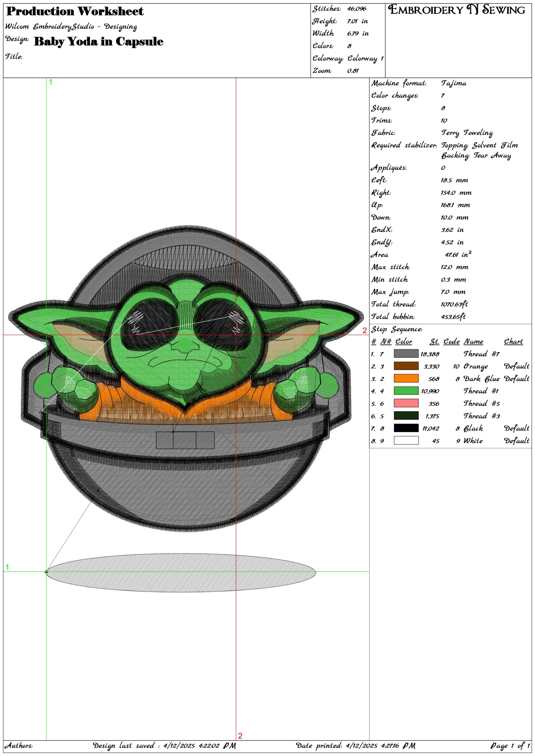Viewport: 535px width, 756px height.
Task: Click the Max jump value '7.0 mm'
Action: [453, 292]
